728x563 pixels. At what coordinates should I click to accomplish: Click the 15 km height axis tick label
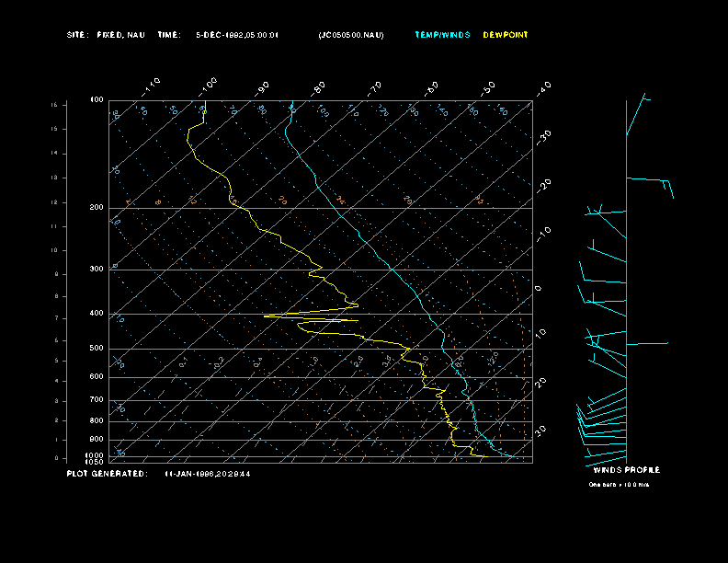54,129
